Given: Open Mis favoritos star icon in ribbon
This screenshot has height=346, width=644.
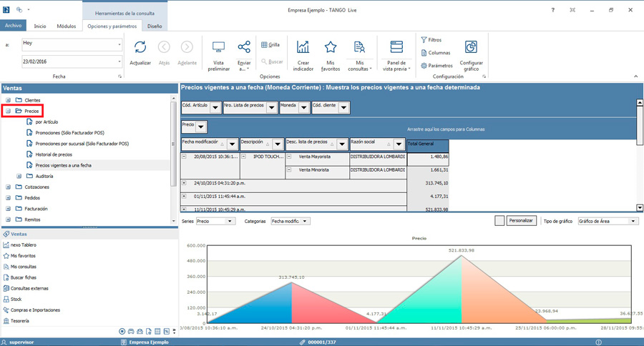Looking at the screenshot, I should click(x=331, y=47).
